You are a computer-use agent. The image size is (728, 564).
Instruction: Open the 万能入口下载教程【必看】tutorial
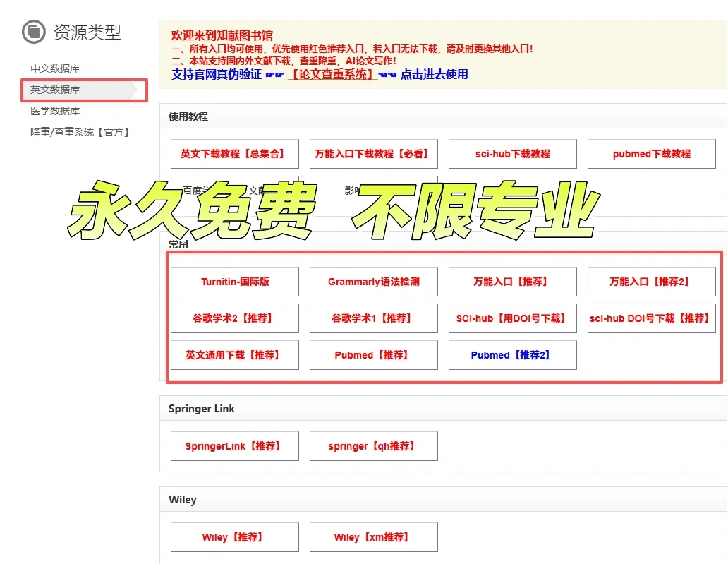click(x=373, y=153)
